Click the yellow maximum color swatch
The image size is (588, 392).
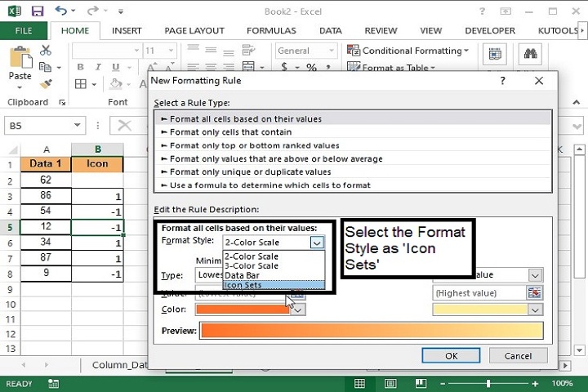480,310
